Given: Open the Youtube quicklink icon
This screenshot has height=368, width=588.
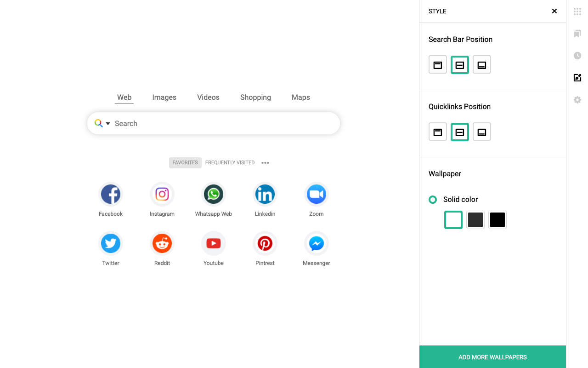Looking at the screenshot, I should tap(214, 243).
